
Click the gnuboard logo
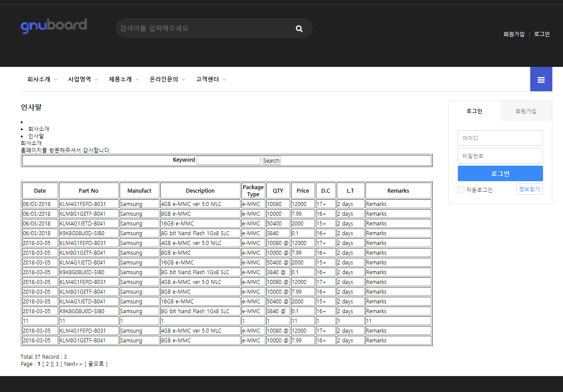pos(54,26)
